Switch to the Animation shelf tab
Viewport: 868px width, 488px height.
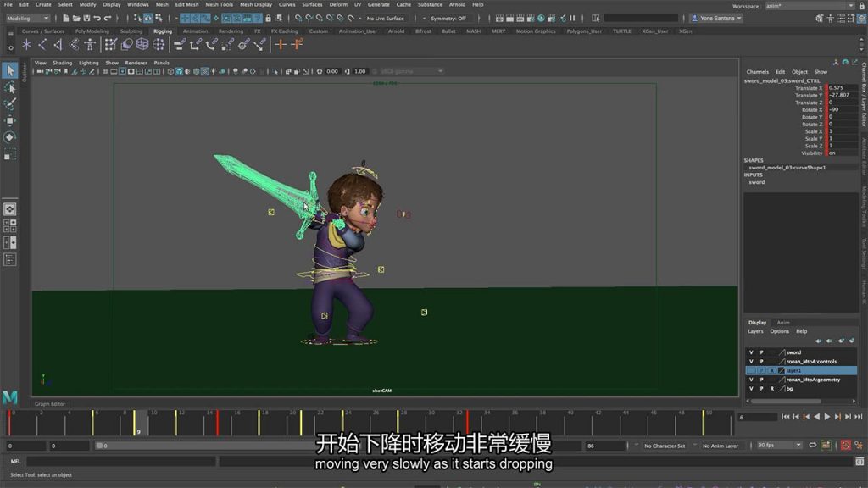[x=195, y=31]
